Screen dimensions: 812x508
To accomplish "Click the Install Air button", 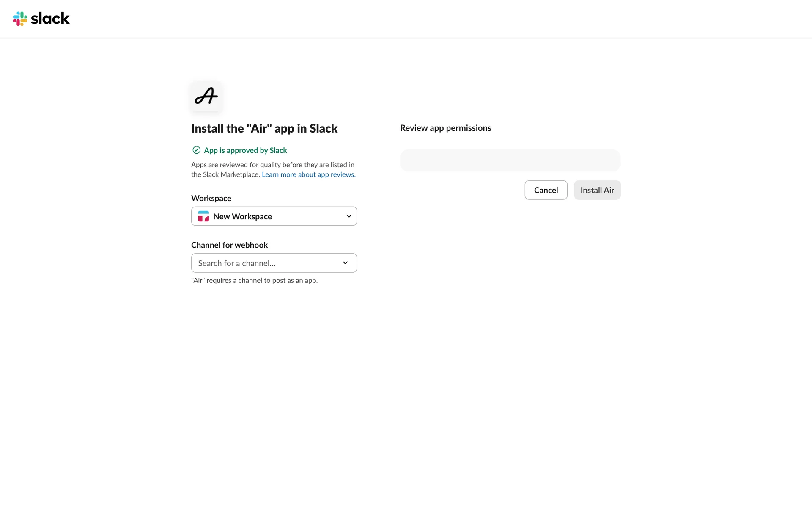I will click(x=597, y=190).
